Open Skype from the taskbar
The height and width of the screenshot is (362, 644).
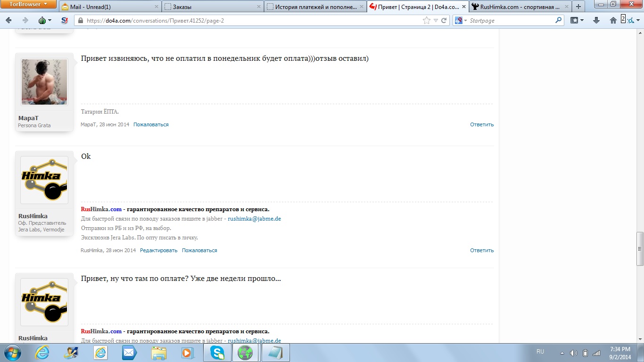click(x=218, y=353)
